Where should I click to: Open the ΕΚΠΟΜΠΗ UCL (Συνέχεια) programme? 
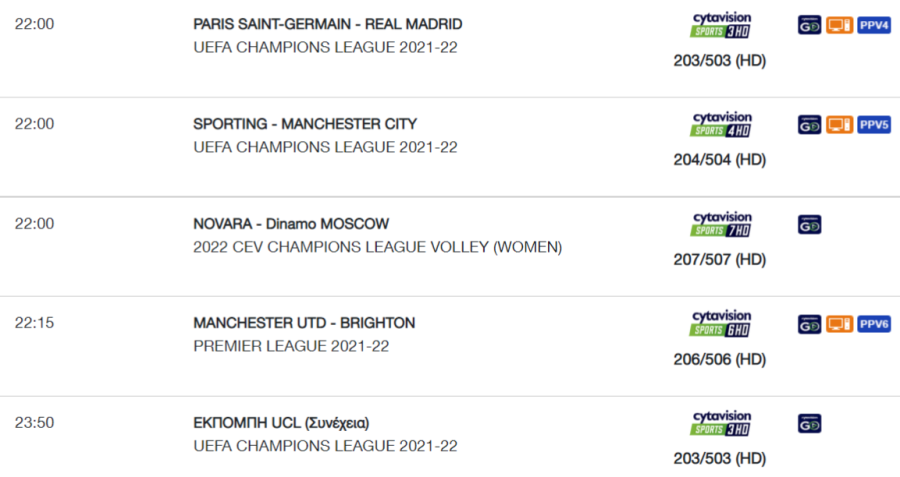[281, 423]
